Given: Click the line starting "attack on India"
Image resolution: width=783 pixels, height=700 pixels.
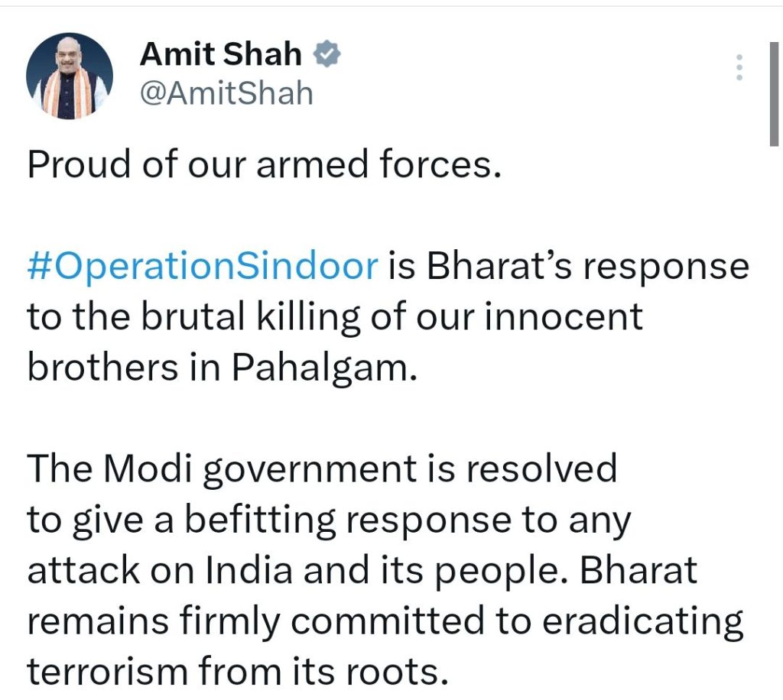Looking at the screenshot, I should pos(362,571).
